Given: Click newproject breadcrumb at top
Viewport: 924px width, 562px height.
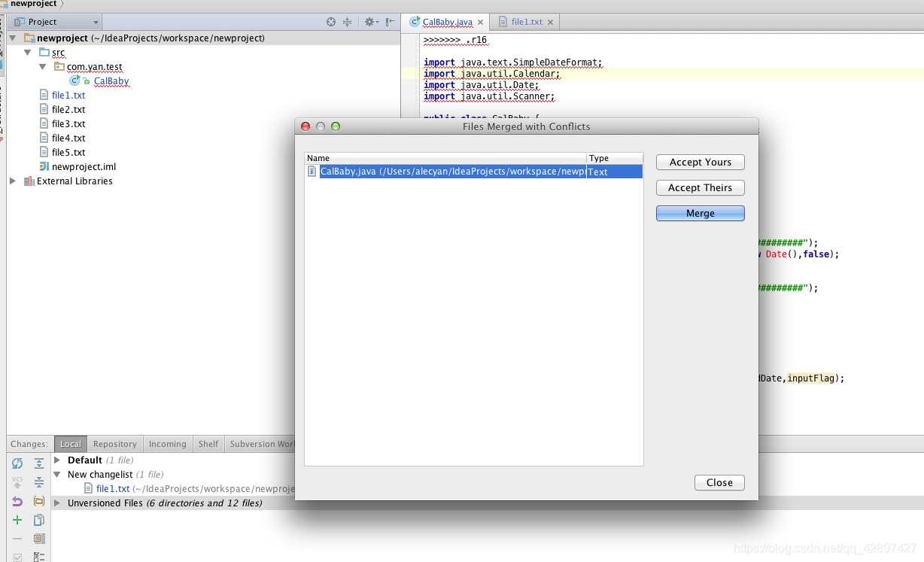Looking at the screenshot, I should (33, 4).
